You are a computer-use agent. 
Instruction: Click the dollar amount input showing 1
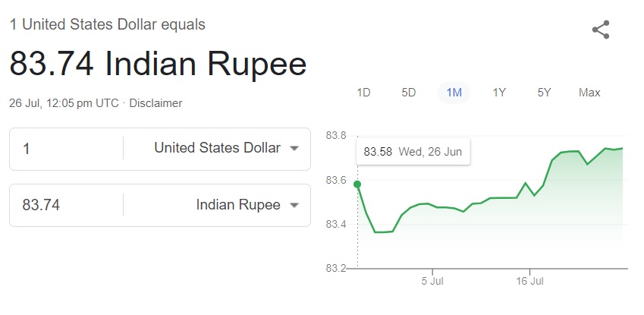pos(66,149)
